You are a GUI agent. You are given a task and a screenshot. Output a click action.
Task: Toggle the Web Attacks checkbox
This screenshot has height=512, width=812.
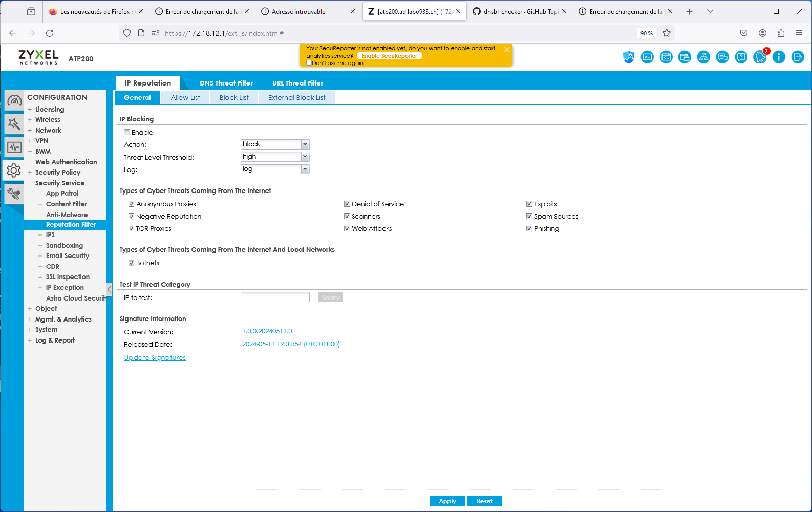(347, 228)
